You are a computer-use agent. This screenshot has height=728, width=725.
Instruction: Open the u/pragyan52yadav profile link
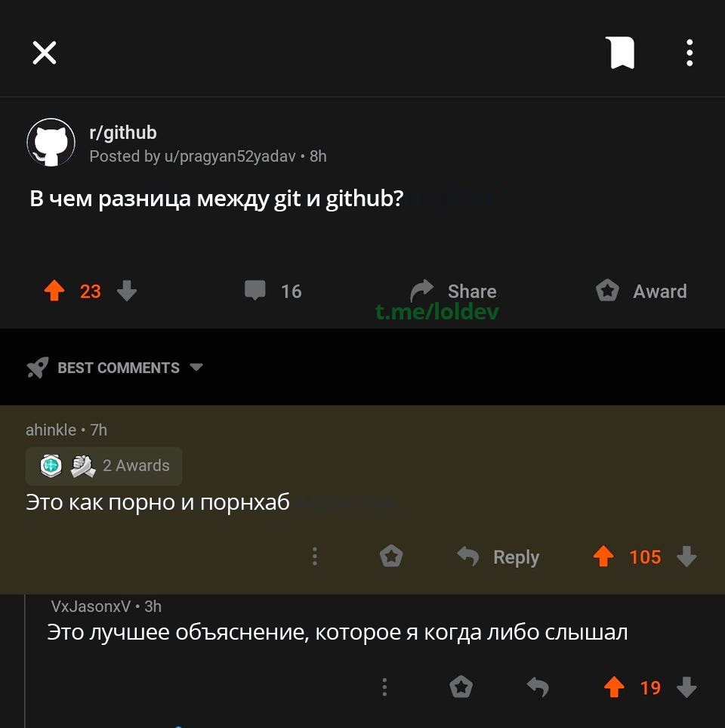(230, 156)
